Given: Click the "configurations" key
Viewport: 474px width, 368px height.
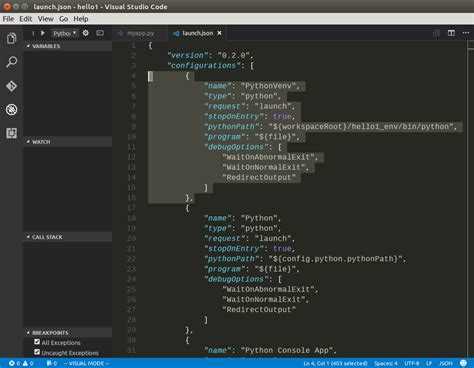Looking at the screenshot, I should click(x=204, y=66).
